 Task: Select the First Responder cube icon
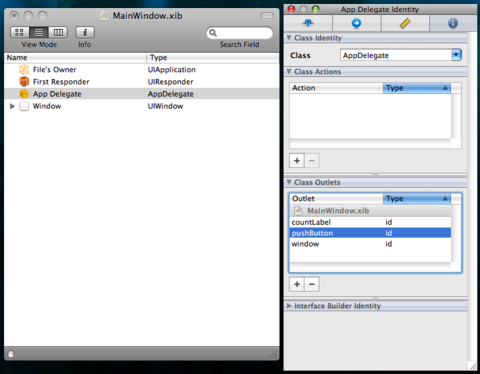(24, 82)
